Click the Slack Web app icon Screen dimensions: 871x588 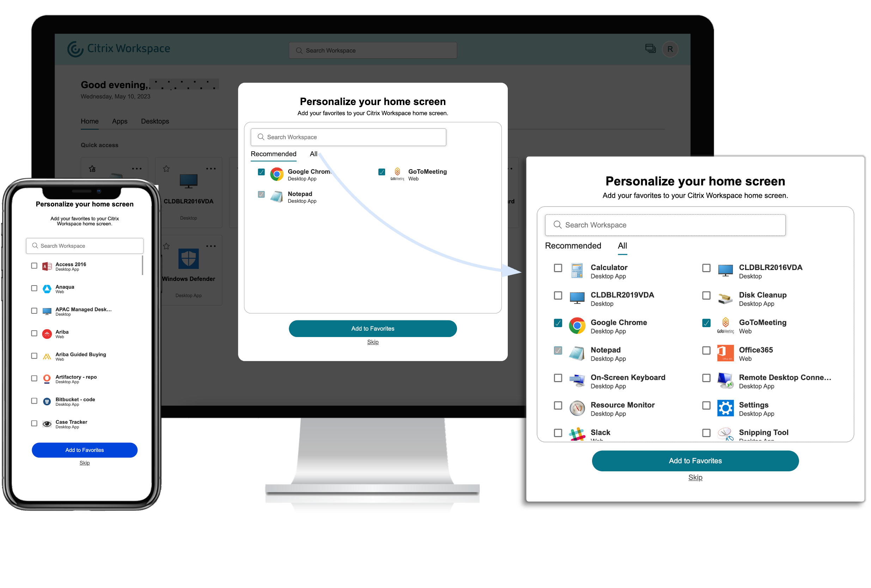click(x=575, y=433)
